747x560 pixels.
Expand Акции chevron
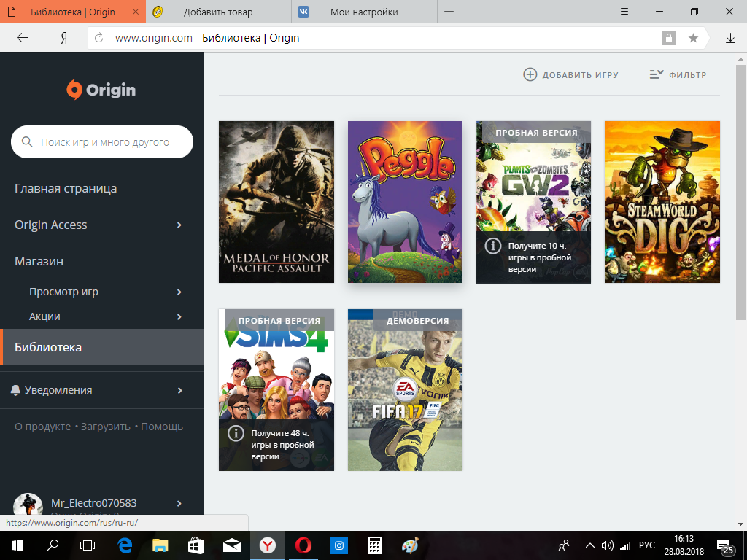click(x=179, y=316)
